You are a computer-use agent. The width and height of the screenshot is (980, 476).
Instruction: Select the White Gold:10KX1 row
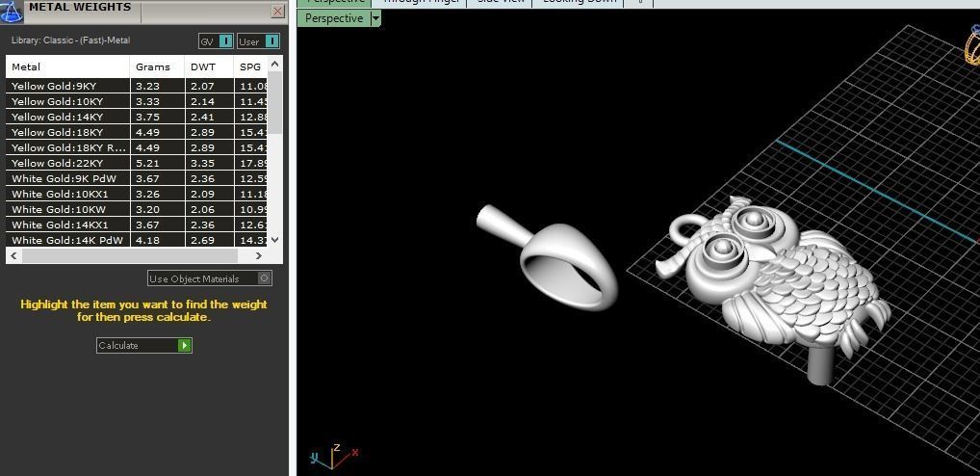[137, 194]
